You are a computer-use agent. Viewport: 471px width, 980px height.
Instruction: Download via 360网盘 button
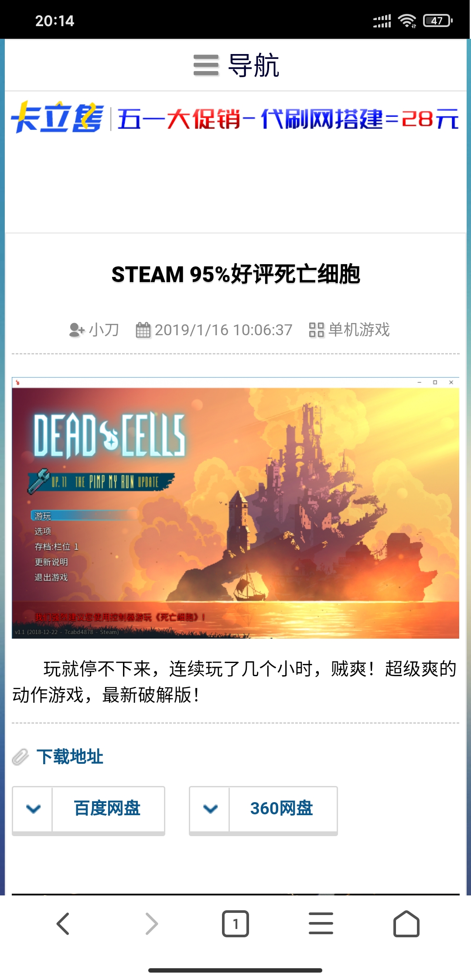click(x=283, y=809)
